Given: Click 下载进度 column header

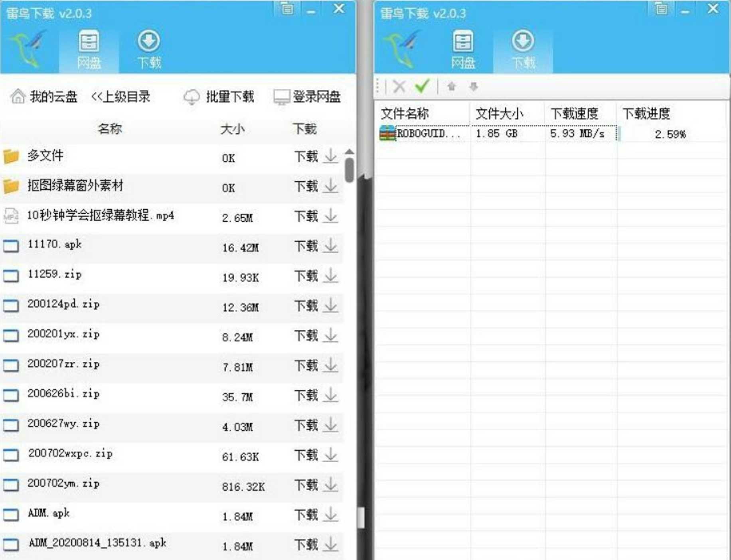Looking at the screenshot, I should (646, 114).
